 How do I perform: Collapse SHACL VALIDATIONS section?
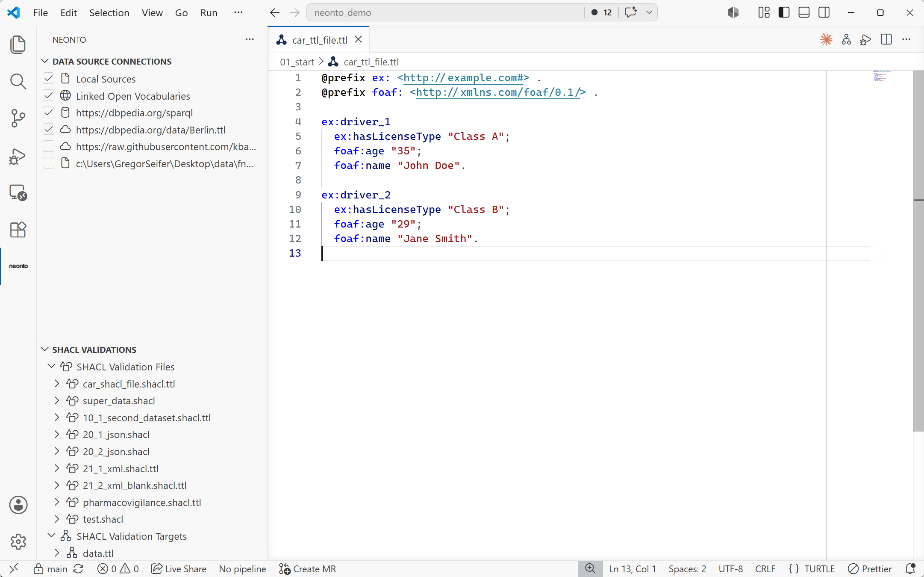tap(44, 349)
